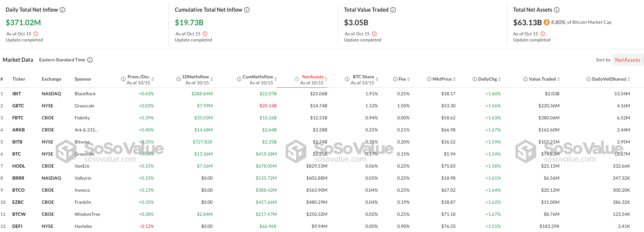Click red alert icon under Total Value Traded
The width and height of the screenshot is (644, 232).
pyautogui.click(x=374, y=34)
